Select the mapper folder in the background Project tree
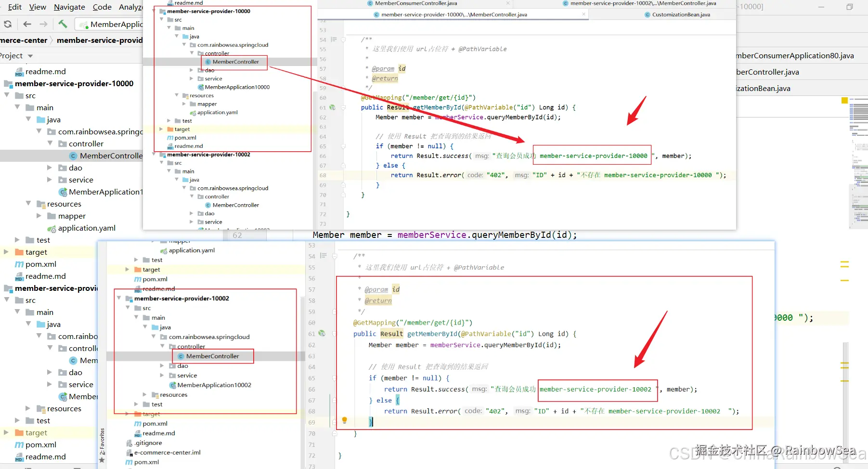 pos(72,216)
